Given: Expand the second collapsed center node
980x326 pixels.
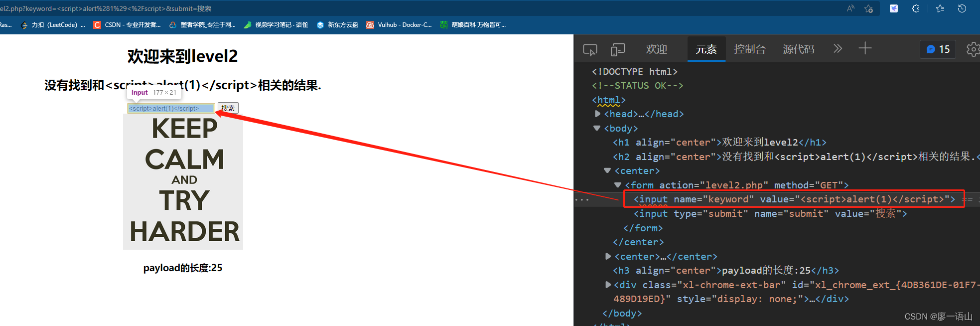Looking at the screenshot, I should coord(608,256).
